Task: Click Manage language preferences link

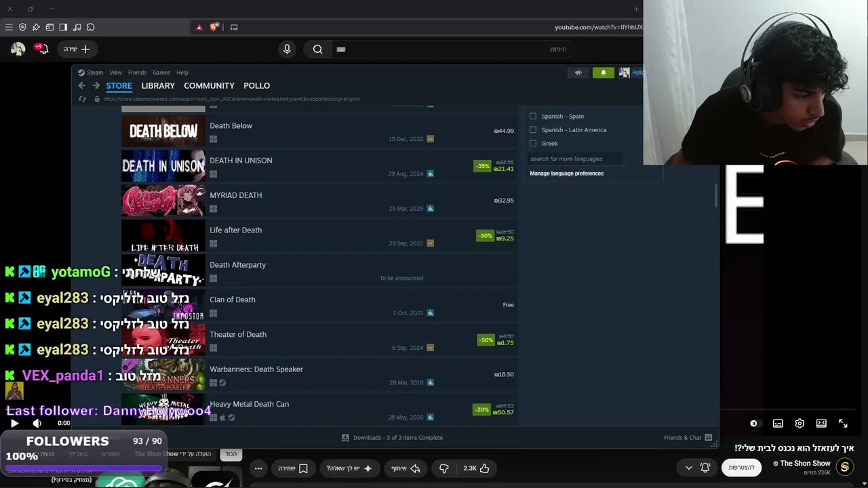Action: coord(567,174)
